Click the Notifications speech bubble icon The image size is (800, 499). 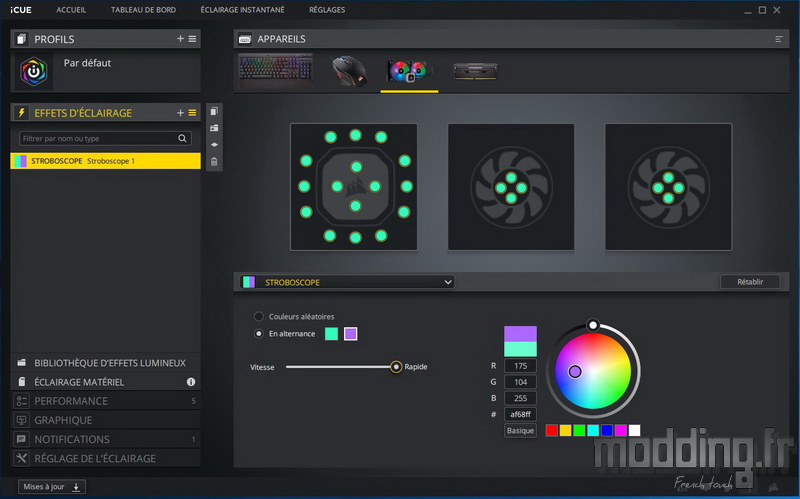(21, 439)
